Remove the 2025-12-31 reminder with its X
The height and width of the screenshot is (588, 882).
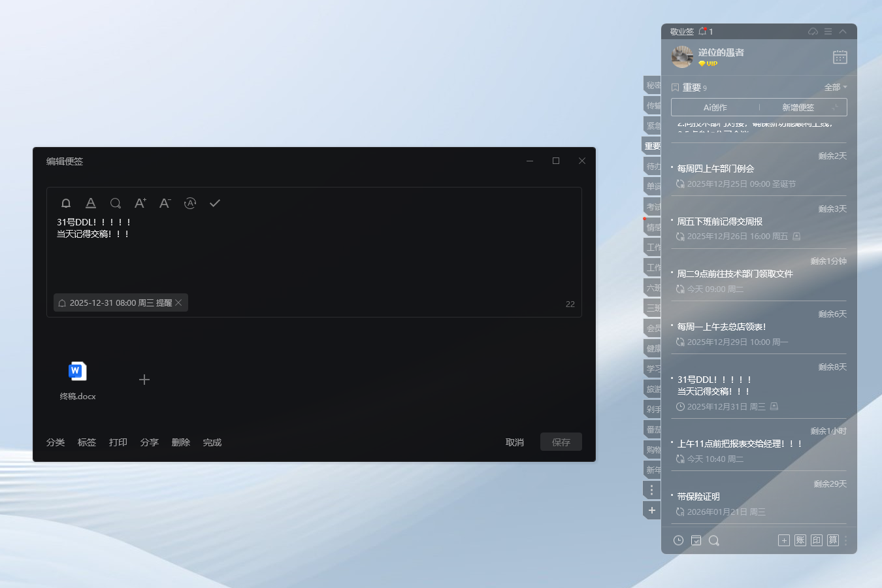(x=178, y=302)
